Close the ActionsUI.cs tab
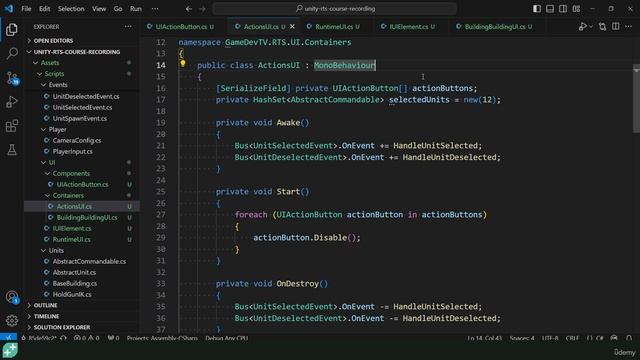 click(292, 27)
